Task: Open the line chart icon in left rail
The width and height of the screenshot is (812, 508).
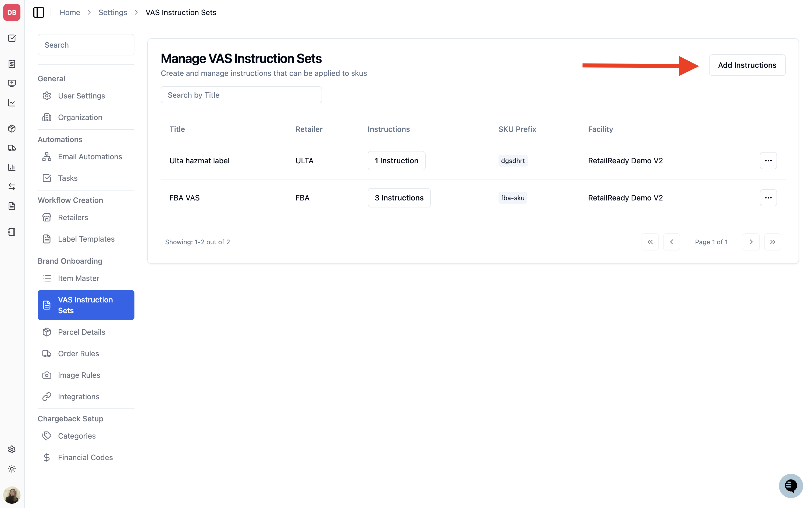Action: point(12,103)
